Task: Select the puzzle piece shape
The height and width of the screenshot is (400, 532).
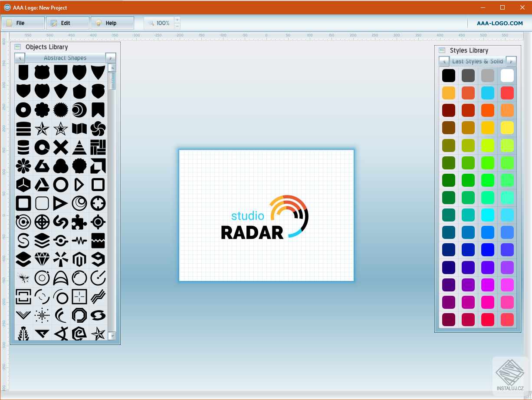Action: point(79,222)
